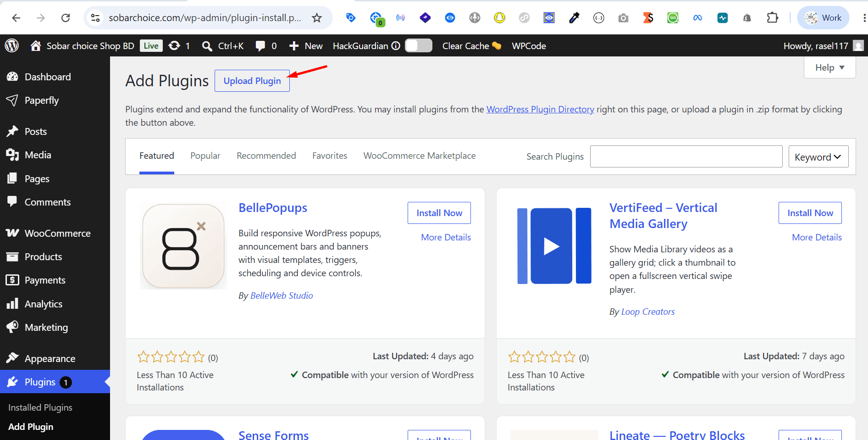Open the WordPress Plugin Directory link

[540, 109]
